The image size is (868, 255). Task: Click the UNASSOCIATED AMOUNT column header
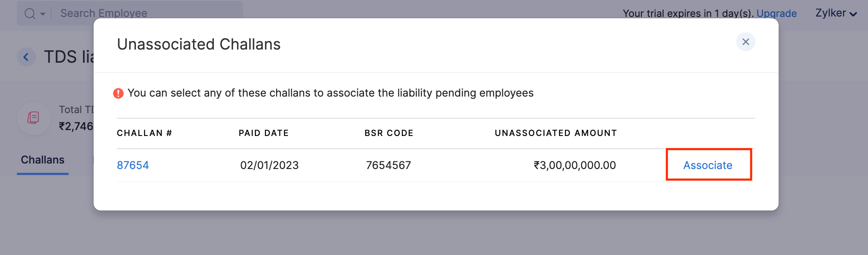coord(556,133)
